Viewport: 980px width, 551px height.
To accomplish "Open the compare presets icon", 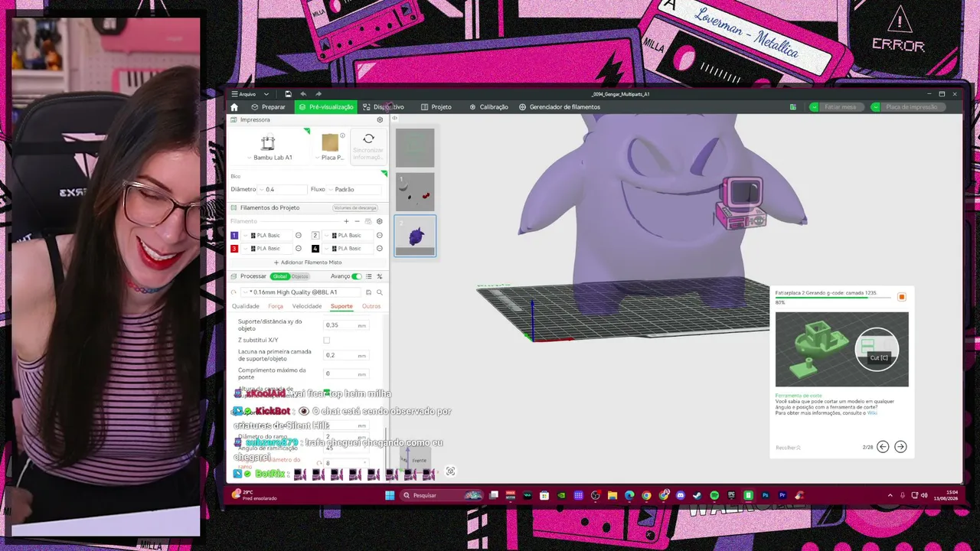I will 379,276.
